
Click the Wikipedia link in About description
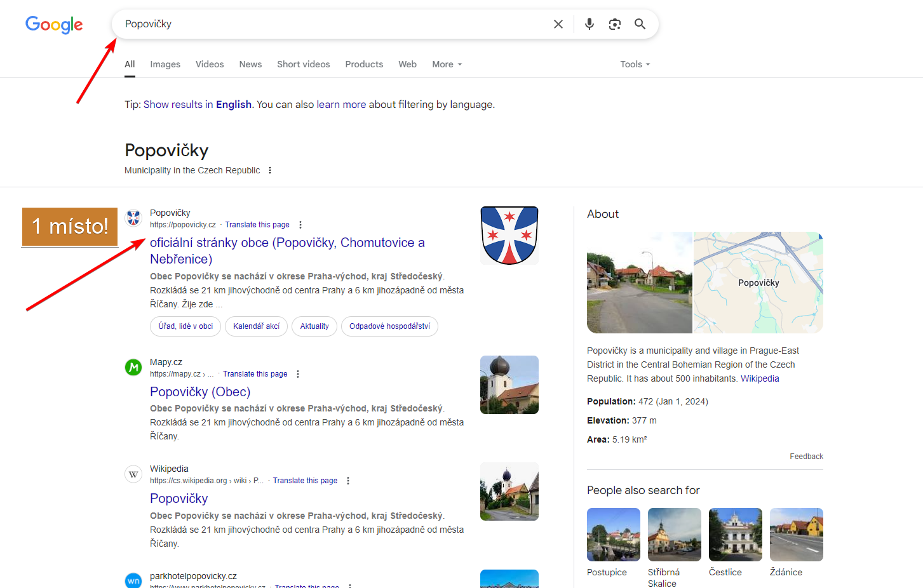tap(760, 378)
